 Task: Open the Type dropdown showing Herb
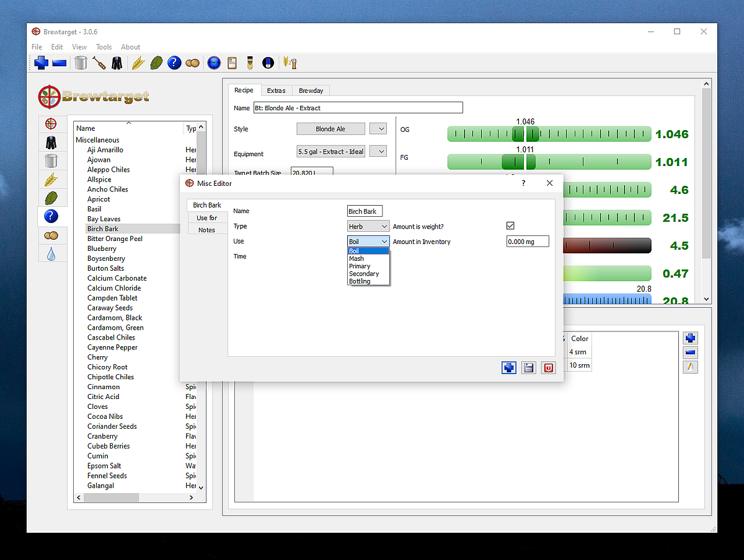368,227
